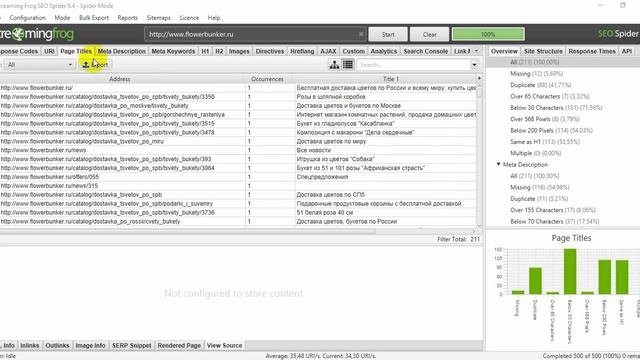Open the Bulk Export menu
640x360 pixels.
(94, 18)
